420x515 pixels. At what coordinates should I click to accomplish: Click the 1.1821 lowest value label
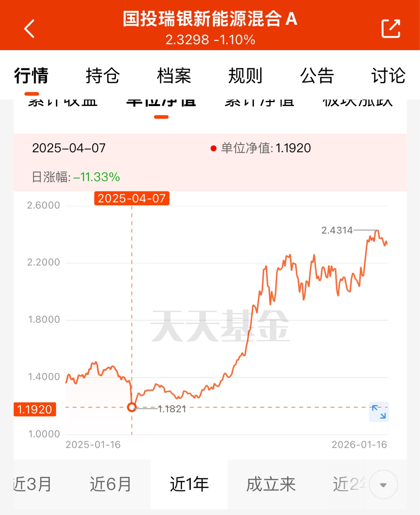172,409
